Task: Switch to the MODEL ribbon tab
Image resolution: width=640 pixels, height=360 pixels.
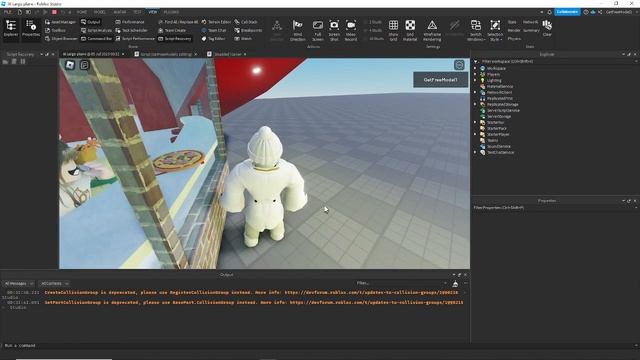Action: [x=100, y=12]
